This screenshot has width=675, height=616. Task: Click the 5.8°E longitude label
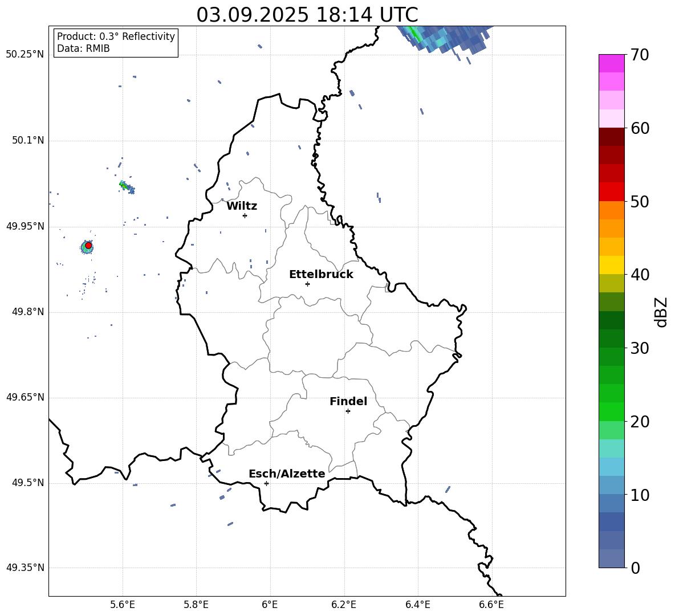(x=196, y=605)
